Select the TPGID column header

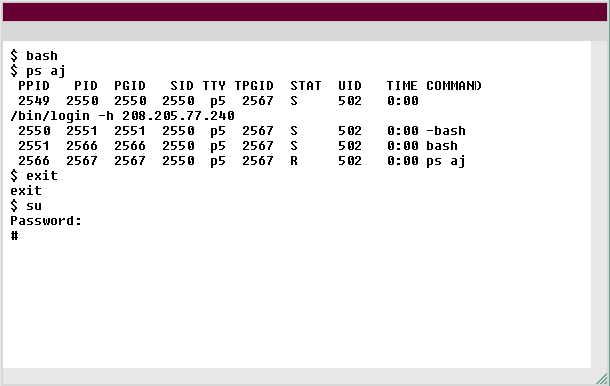click(254, 86)
